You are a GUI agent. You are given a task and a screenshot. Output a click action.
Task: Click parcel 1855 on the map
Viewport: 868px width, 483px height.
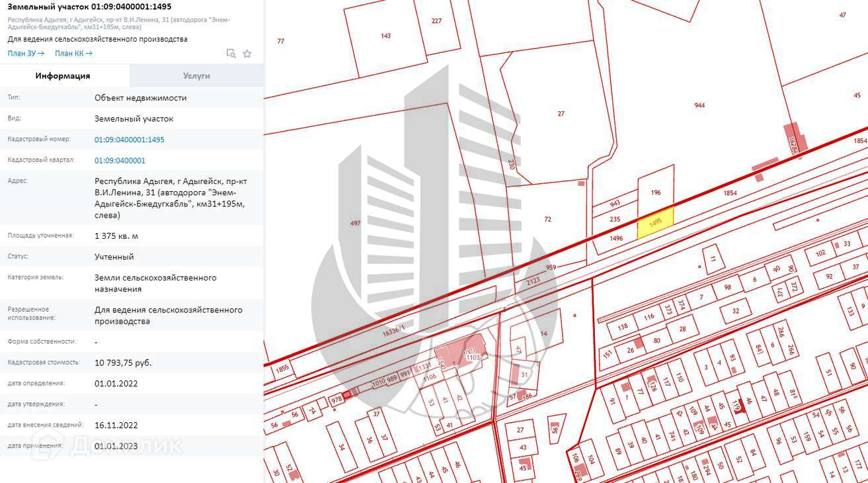[283, 369]
